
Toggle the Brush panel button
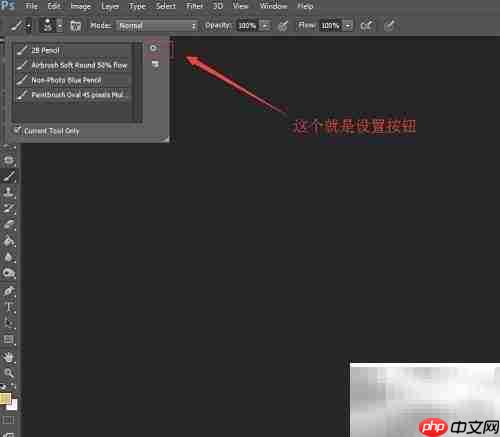tap(76, 26)
